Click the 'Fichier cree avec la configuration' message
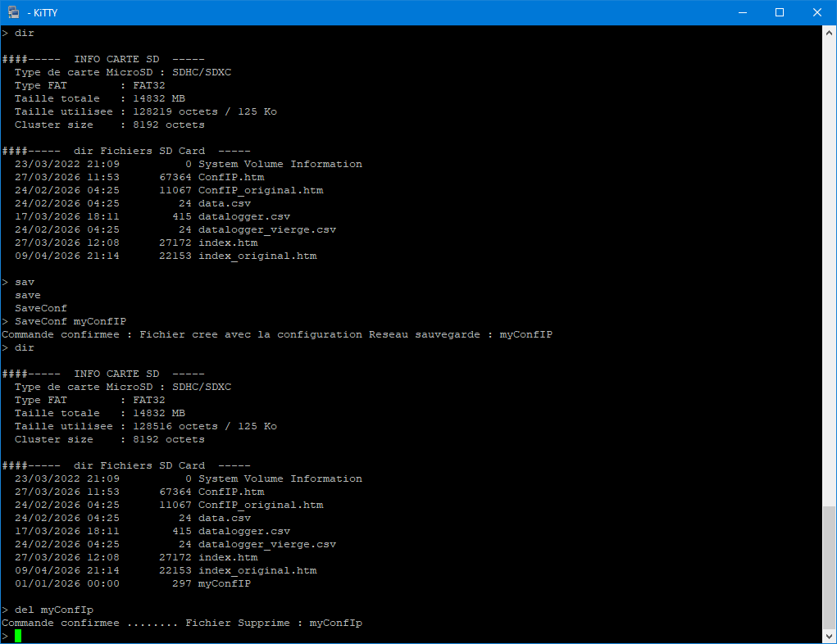Viewport: 837px width, 644px height. 251,334
